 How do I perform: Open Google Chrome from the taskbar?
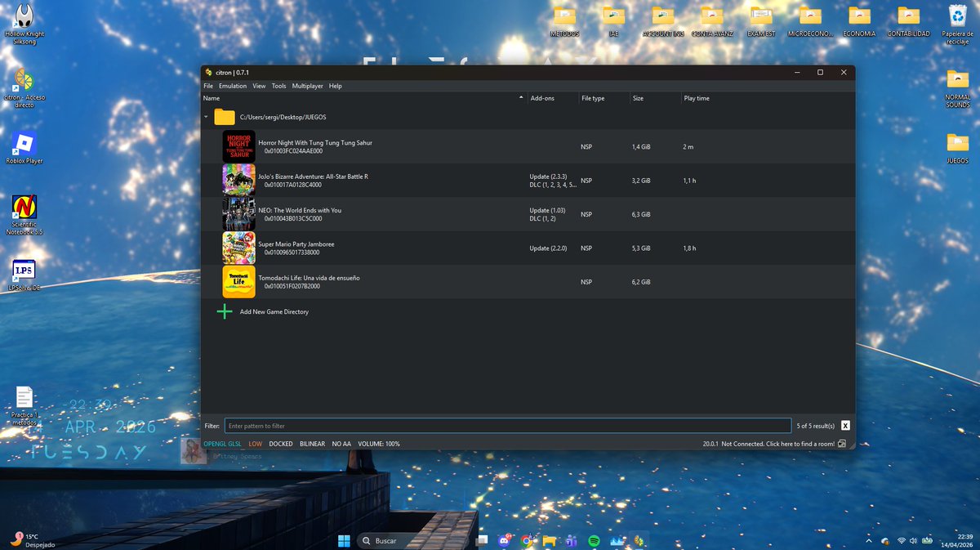(528, 540)
